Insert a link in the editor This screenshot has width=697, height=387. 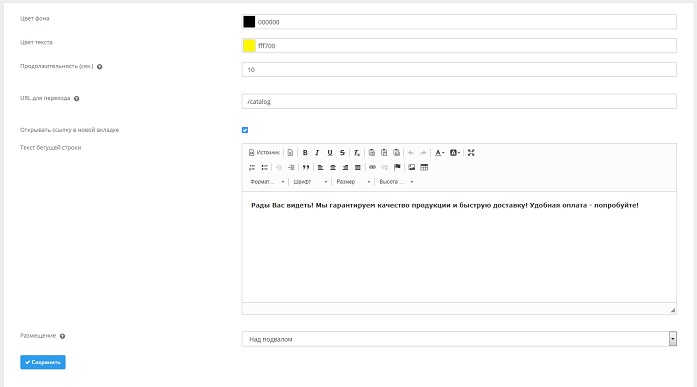(372, 168)
